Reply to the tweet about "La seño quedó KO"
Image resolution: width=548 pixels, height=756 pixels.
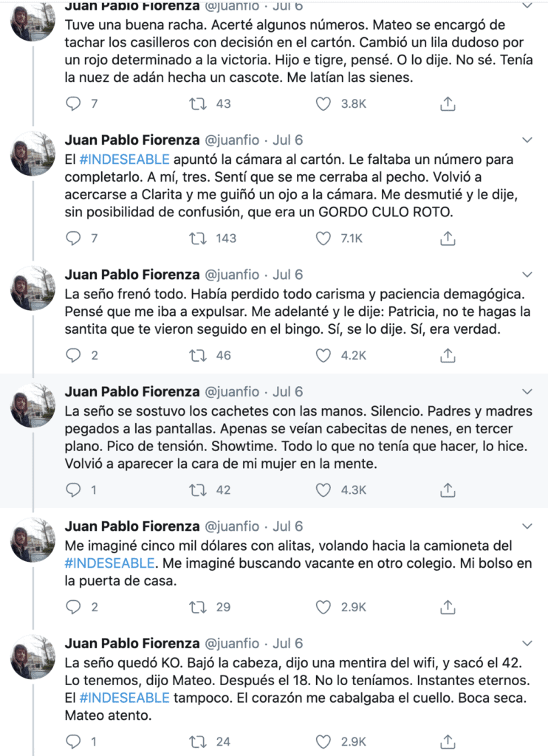(x=72, y=741)
